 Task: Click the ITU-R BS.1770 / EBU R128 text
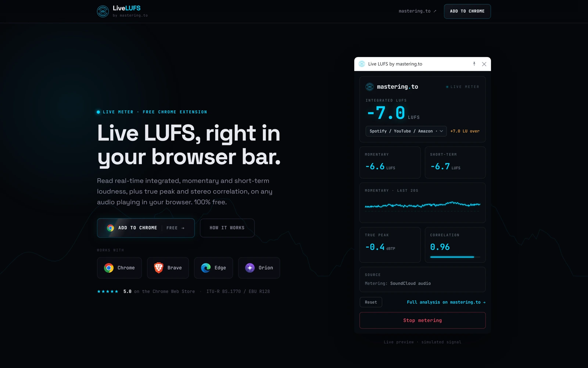pos(238,291)
